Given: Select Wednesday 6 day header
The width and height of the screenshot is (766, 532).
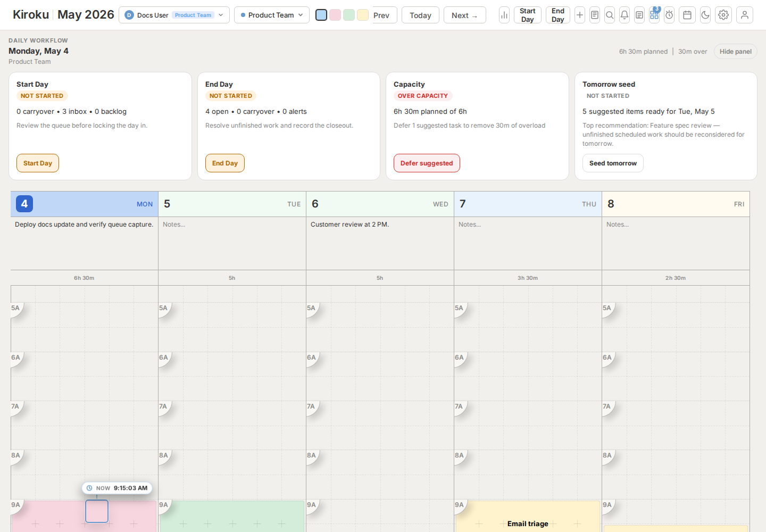Looking at the screenshot, I should pyautogui.click(x=380, y=204).
